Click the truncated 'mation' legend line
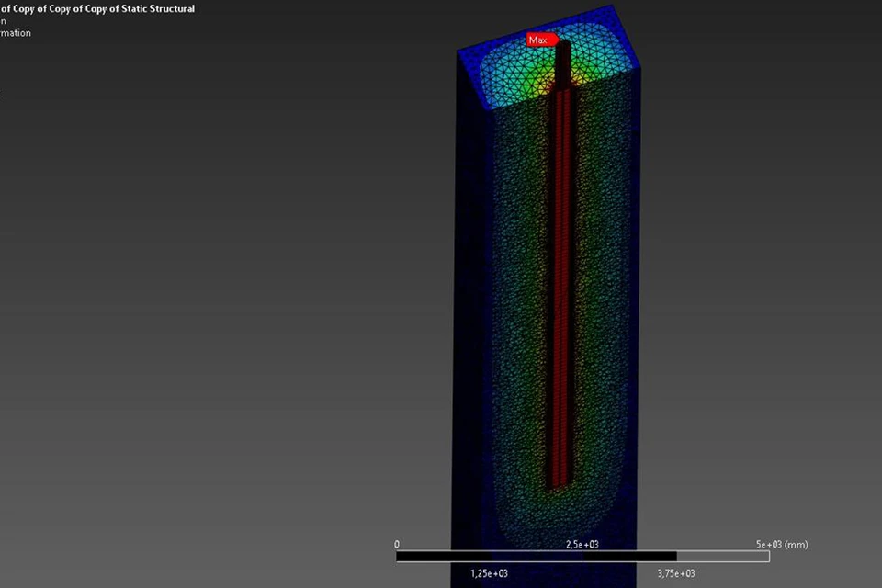 tap(16, 33)
